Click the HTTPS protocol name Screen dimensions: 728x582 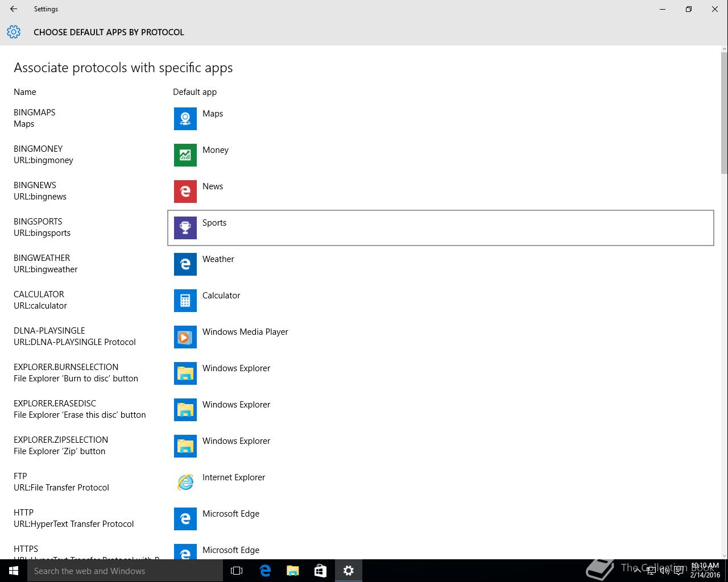[x=26, y=549]
